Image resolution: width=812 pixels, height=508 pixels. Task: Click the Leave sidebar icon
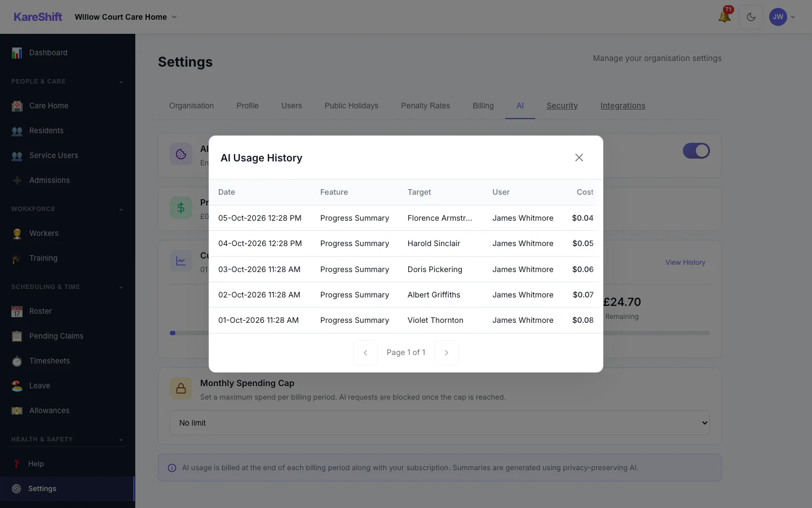[x=17, y=386]
